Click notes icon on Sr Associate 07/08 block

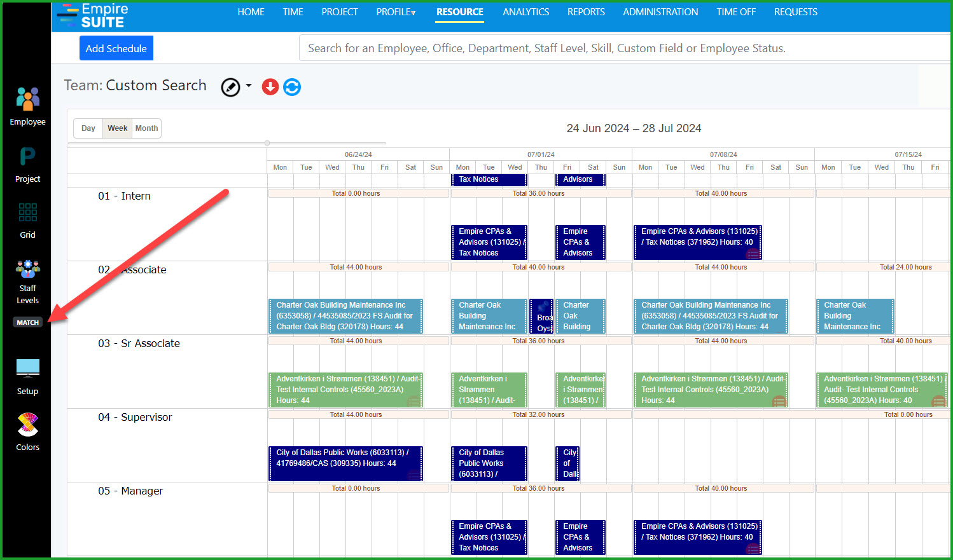779,402
